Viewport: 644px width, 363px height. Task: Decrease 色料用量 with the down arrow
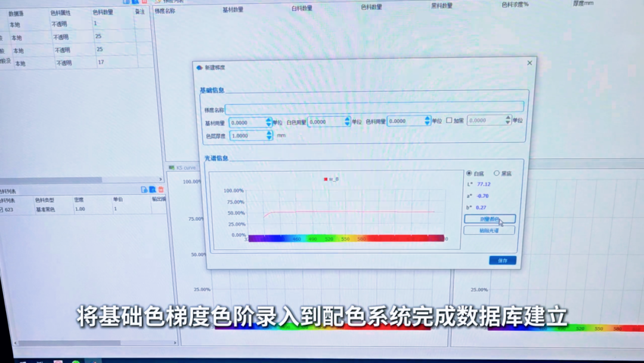427,123
